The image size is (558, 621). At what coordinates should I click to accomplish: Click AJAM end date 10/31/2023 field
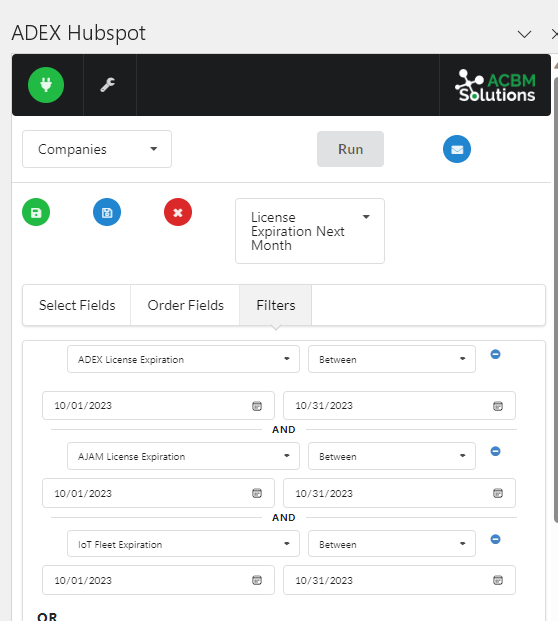(399, 493)
